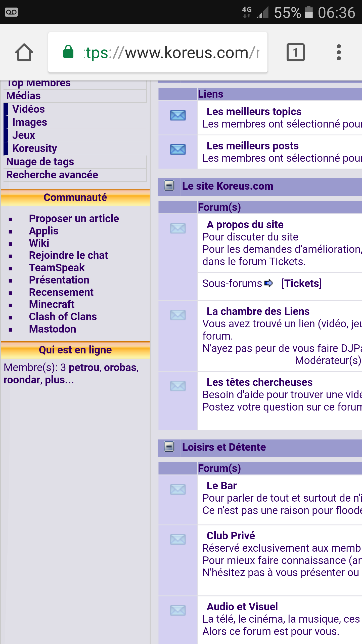Tap the URL address bar

(x=171, y=52)
